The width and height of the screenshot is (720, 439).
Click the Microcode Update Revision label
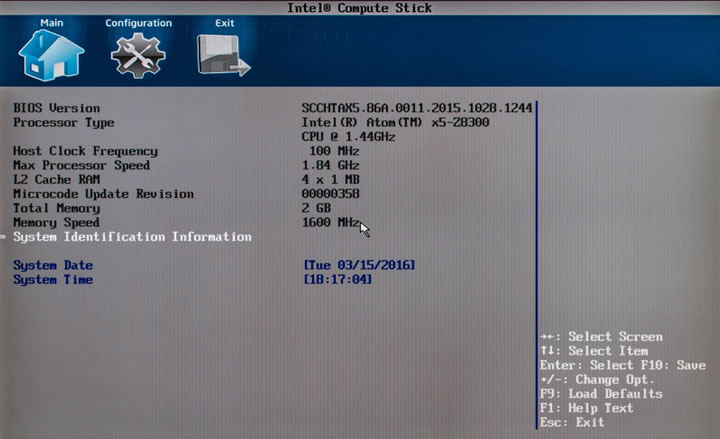point(103,194)
